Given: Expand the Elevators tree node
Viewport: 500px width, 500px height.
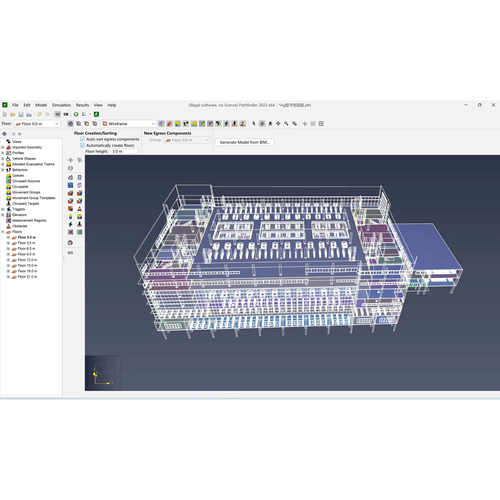Looking at the screenshot, I should point(3,215).
